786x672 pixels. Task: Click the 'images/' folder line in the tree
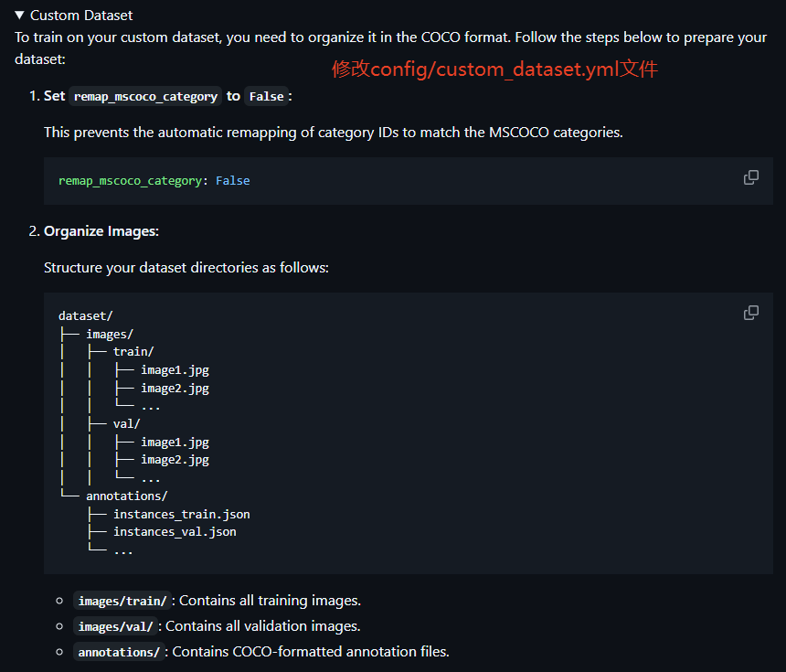[110, 334]
